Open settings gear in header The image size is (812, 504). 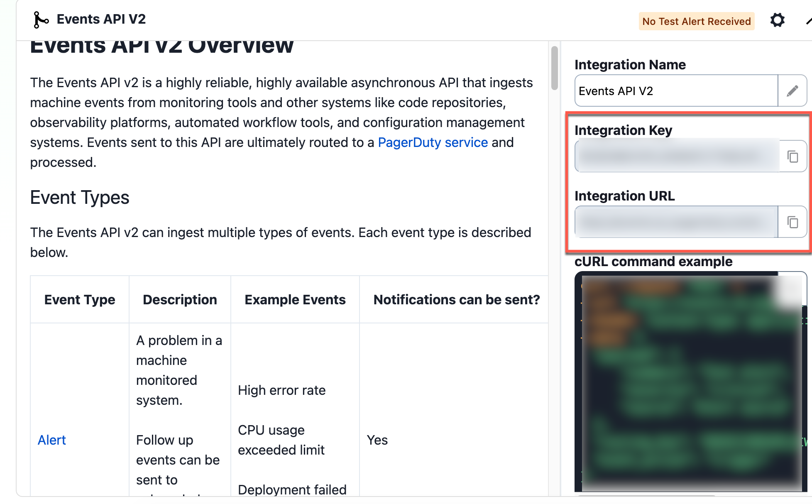[777, 20]
